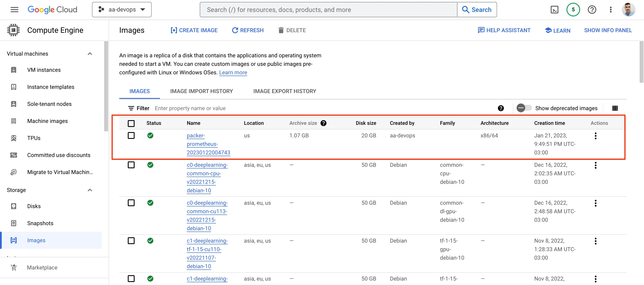Open actions menu for c0-deeplearning-common-cu113 row
Viewport: 644px width, 285px height.
(595, 203)
